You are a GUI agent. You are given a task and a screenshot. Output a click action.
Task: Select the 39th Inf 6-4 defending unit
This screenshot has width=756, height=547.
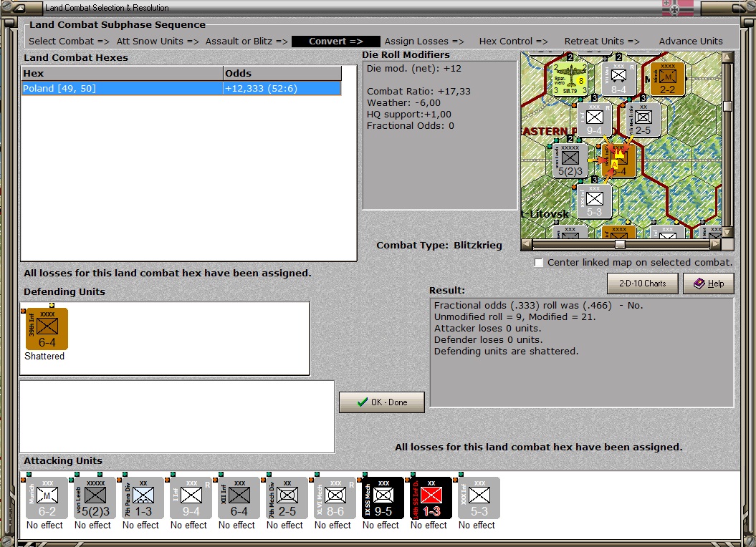point(47,329)
